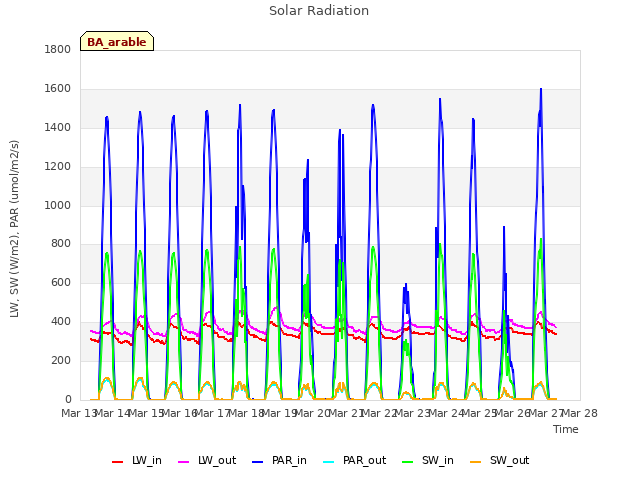Toggle the LW_out legend entry
This screenshot has height=480, width=640.
coord(207,461)
